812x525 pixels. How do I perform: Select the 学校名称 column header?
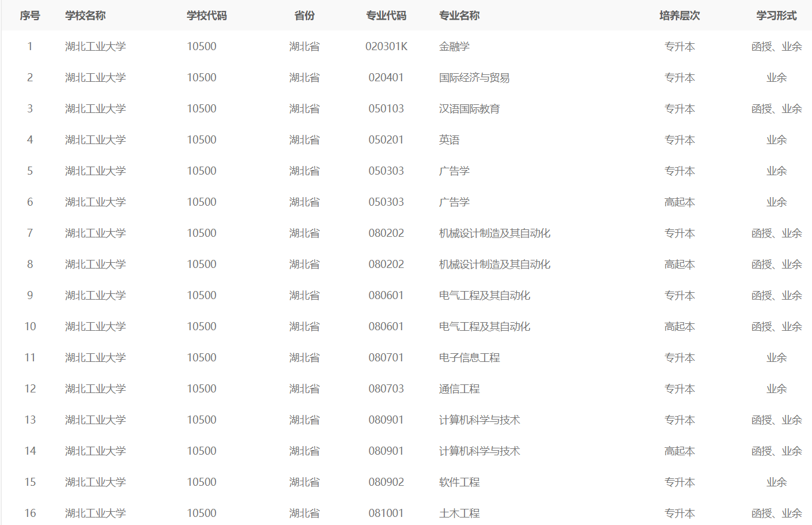tap(85, 16)
